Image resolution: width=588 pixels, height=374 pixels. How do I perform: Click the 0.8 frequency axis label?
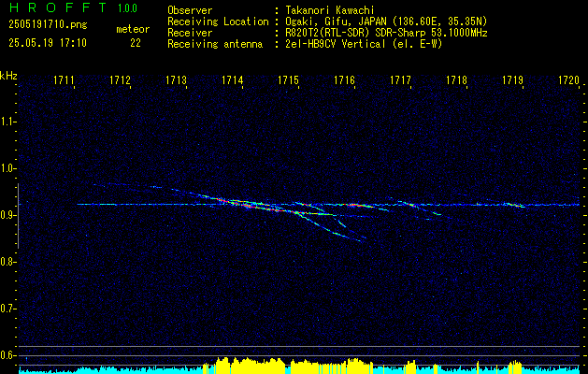7,262
